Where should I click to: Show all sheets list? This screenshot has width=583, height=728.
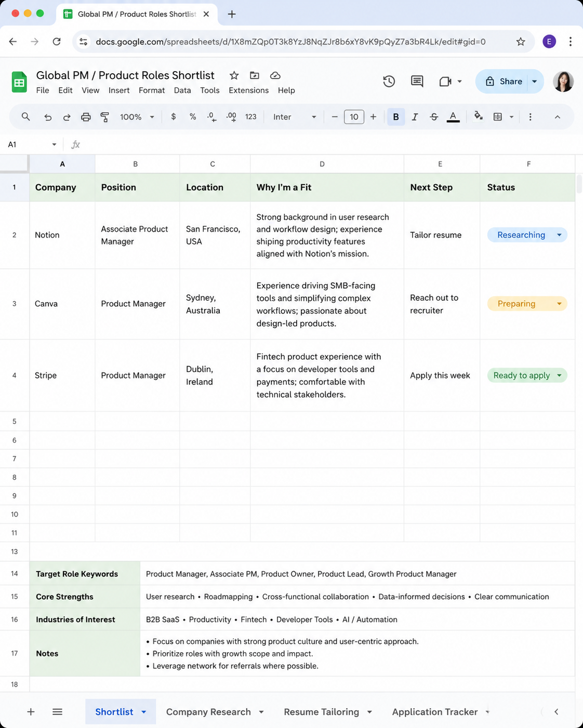[x=57, y=712]
